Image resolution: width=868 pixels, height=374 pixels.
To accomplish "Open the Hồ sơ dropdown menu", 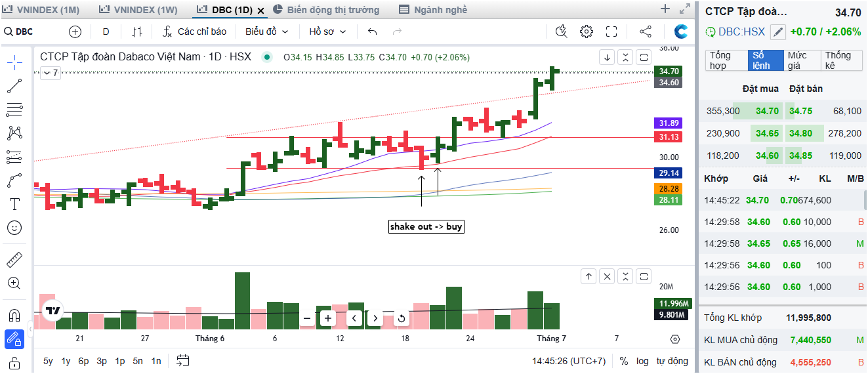I will point(327,31).
